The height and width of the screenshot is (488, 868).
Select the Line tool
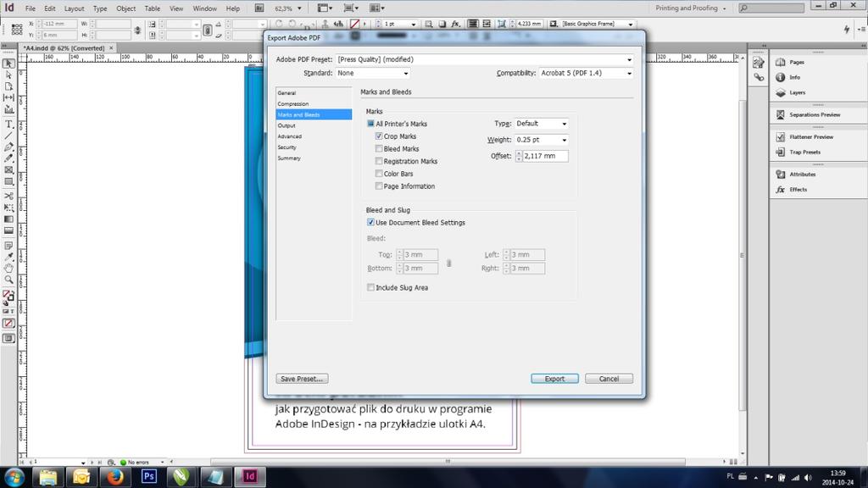pos(8,136)
